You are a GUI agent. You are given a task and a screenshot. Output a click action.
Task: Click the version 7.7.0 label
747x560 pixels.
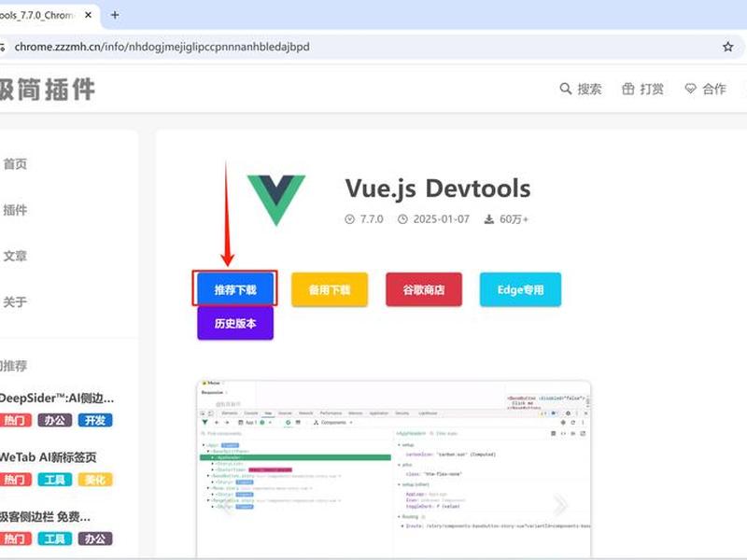372,219
